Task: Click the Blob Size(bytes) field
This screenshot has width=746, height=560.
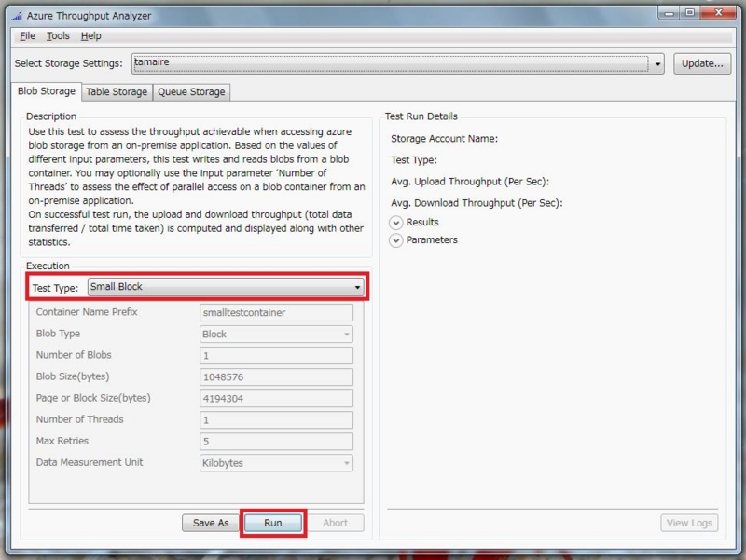Action: (276, 377)
